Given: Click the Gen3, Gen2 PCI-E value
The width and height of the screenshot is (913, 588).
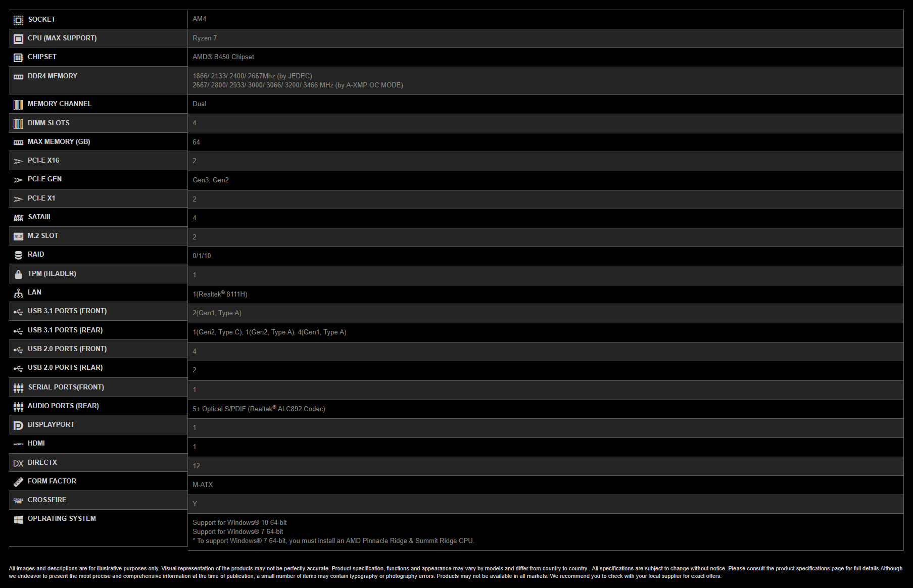Looking at the screenshot, I should [x=211, y=180].
